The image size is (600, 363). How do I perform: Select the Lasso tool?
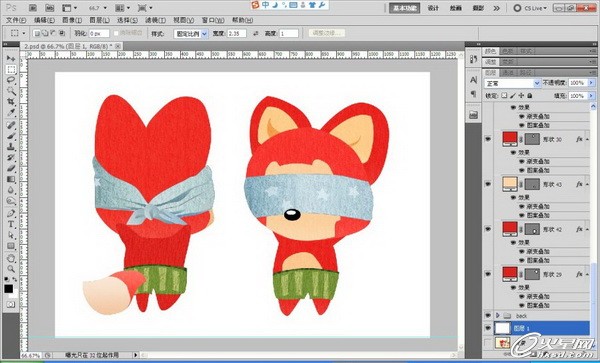tap(11, 80)
